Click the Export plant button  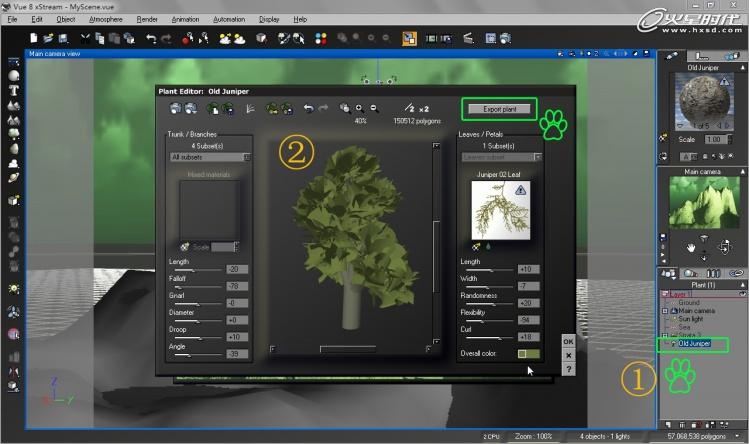(499, 109)
